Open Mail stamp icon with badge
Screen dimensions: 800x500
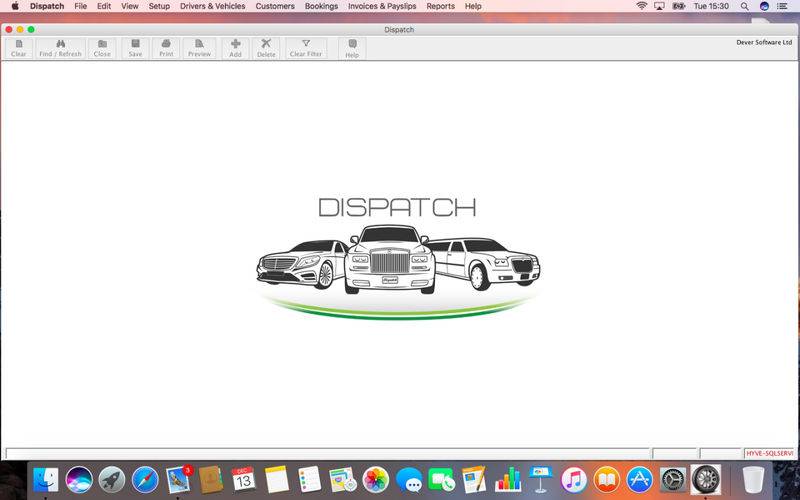tap(178, 480)
